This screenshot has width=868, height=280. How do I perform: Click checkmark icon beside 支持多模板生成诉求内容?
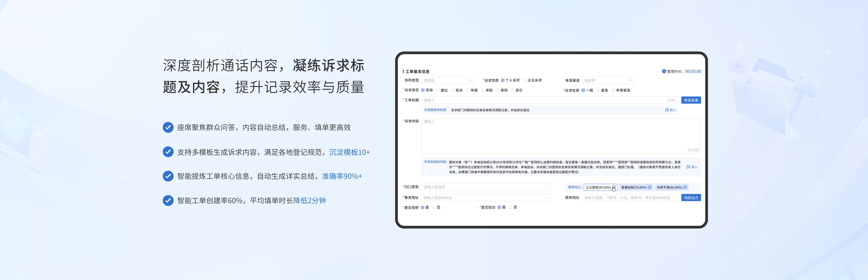[168, 152]
